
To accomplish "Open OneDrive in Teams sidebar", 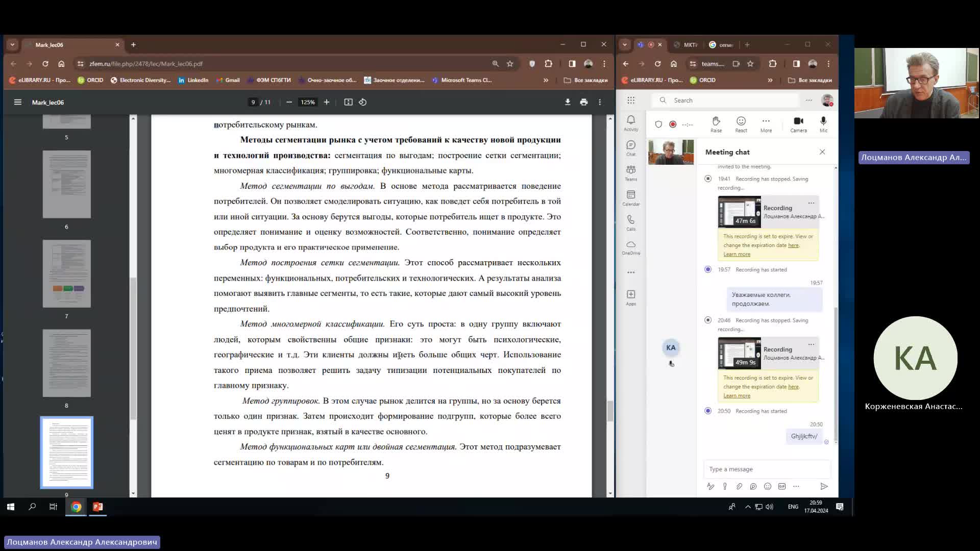I will click(x=631, y=247).
